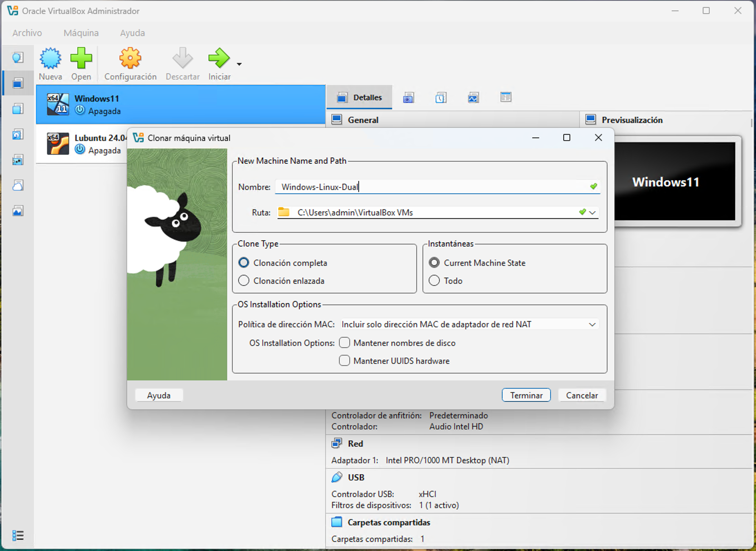756x551 pixels.
Task: Click the folder icon in Ruta field
Action: coord(284,212)
